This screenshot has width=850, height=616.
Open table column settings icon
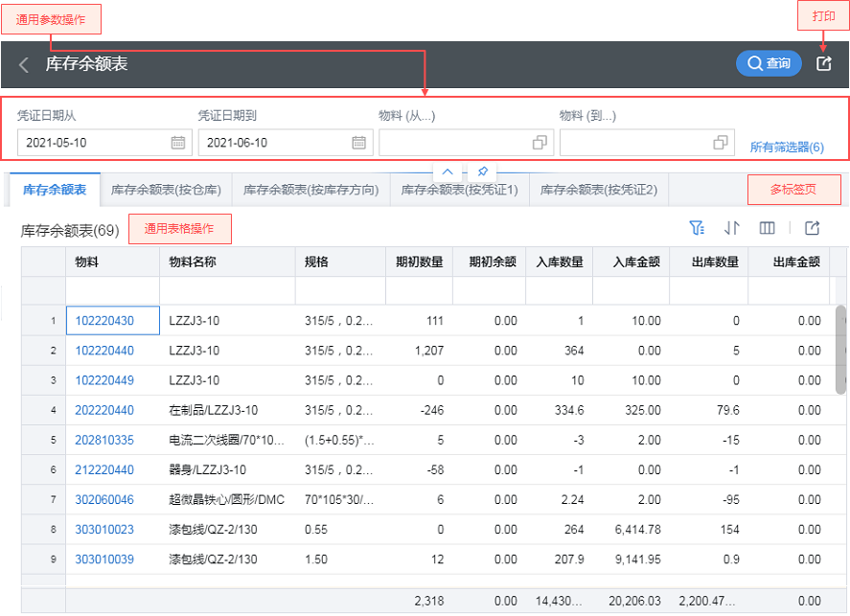767,228
